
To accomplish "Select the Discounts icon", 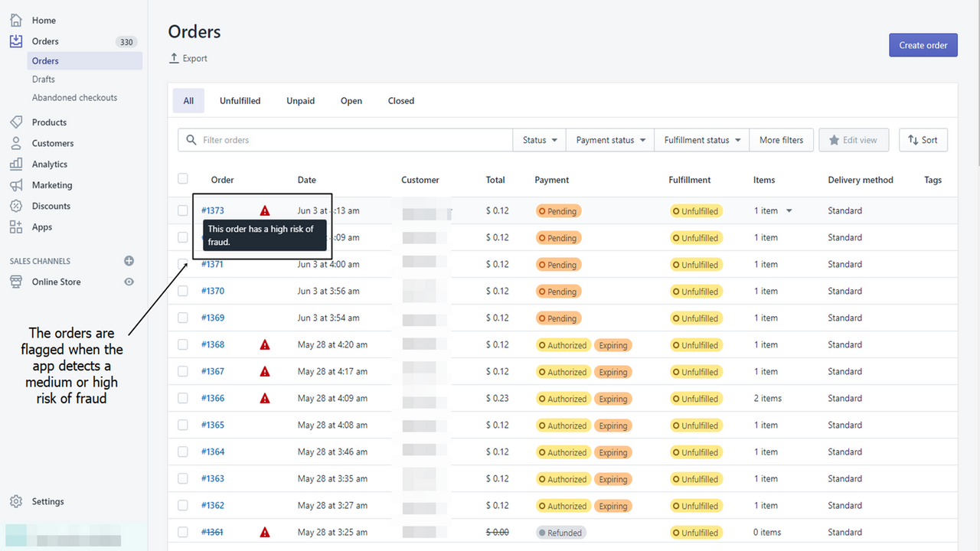I will (x=16, y=205).
